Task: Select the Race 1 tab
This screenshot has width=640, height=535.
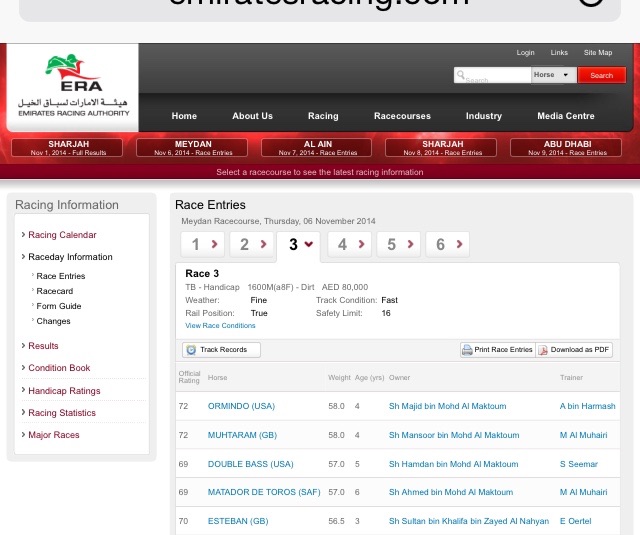Action: pyautogui.click(x=202, y=244)
